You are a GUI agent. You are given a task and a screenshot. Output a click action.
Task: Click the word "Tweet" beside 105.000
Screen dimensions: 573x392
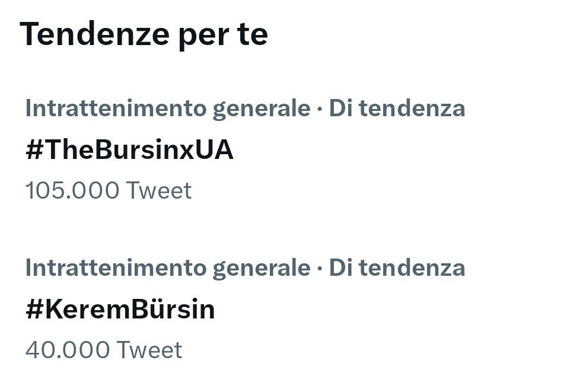point(160,191)
